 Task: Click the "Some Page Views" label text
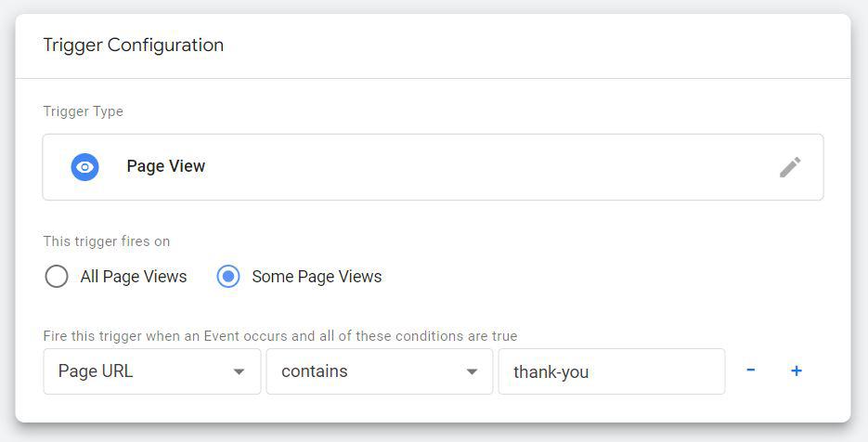317,277
